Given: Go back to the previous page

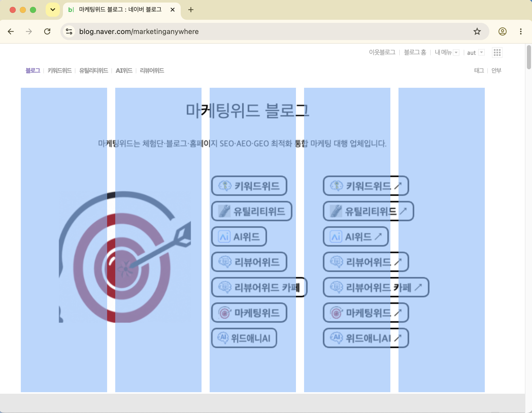Looking at the screenshot, I should [11, 31].
